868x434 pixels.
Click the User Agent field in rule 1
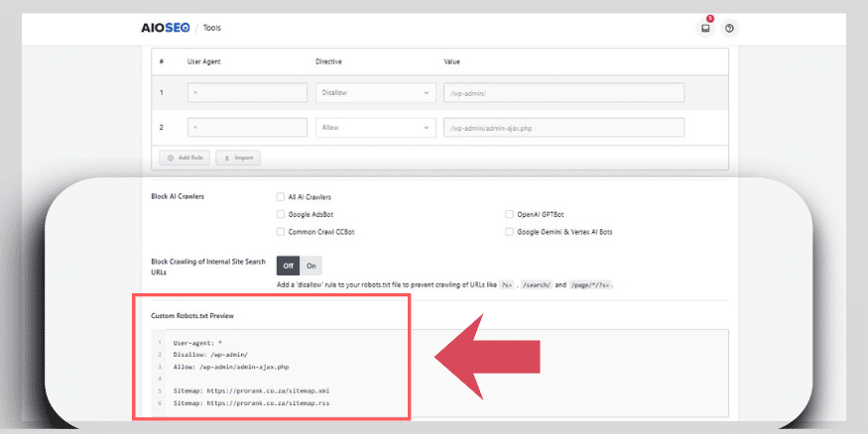coord(247,92)
